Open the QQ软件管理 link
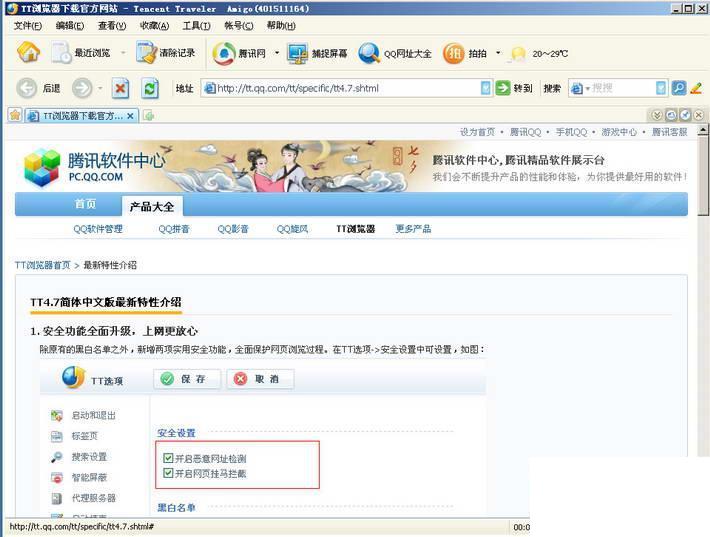Viewport: 710px width, 537px height. (x=98, y=229)
